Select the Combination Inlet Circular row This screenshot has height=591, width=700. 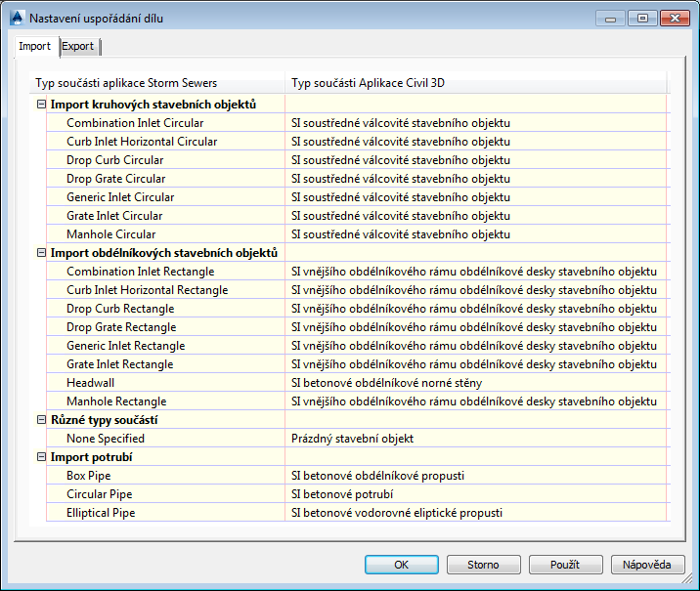(358, 123)
